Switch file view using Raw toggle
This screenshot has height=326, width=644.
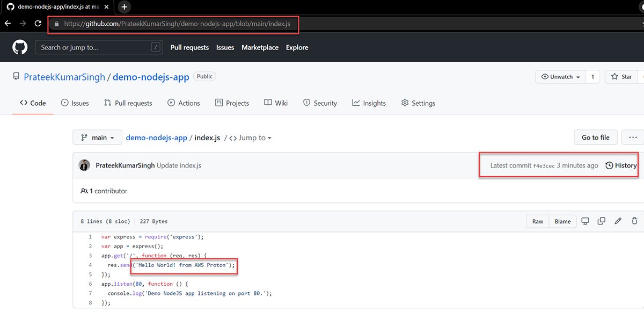point(537,221)
